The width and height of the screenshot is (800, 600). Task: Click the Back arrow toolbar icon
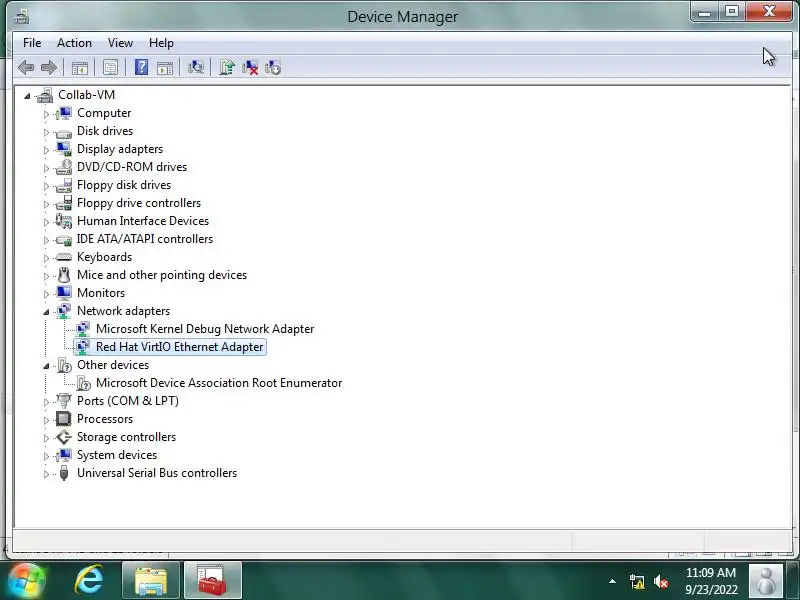tap(26, 67)
